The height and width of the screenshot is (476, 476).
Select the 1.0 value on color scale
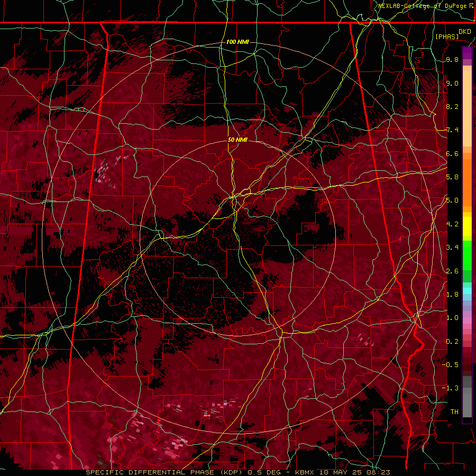click(452, 318)
